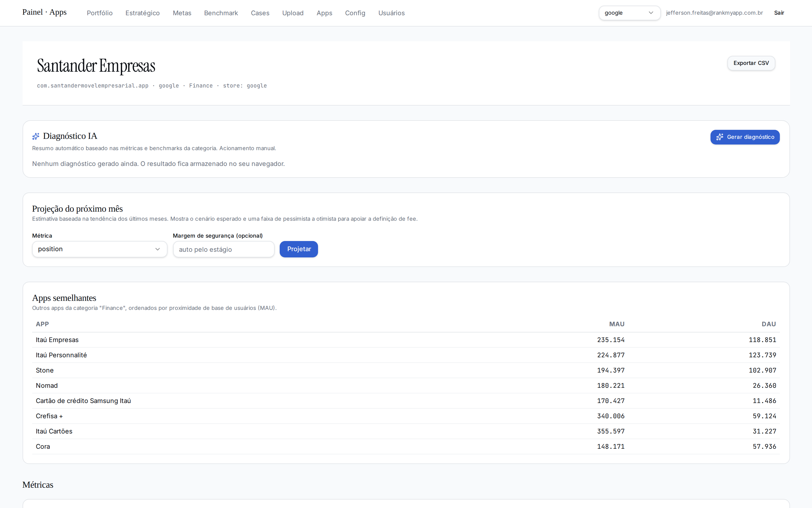Viewport: 812px width, 508px height.
Task: Click MAU value 170.427 for Samsung Itaú
Action: pos(611,401)
